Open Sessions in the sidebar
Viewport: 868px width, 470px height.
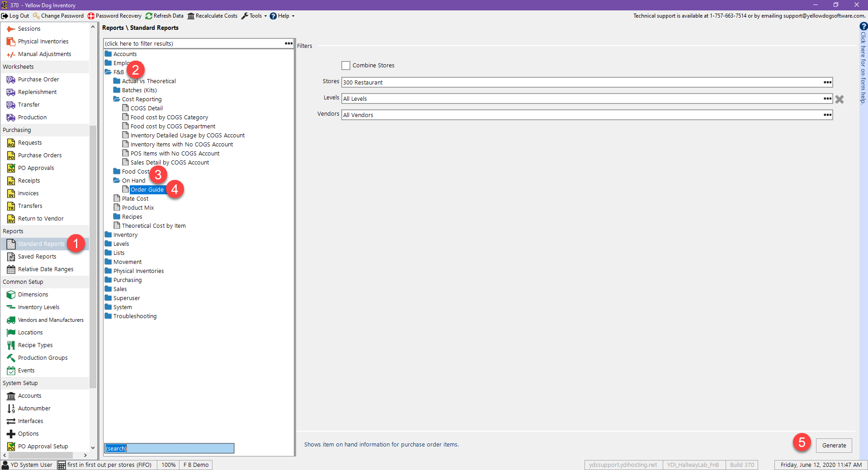[x=29, y=28]
